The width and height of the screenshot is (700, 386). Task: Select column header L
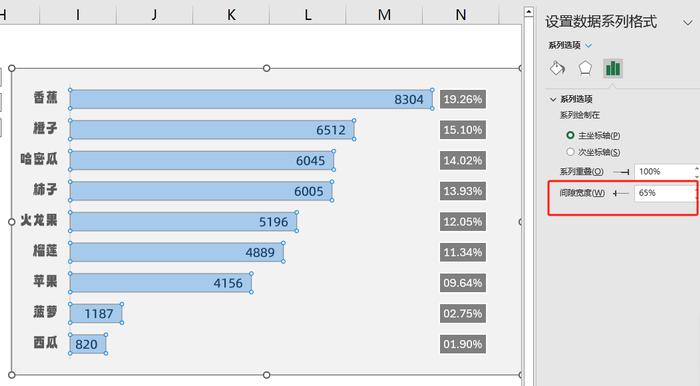coord(308,15)
